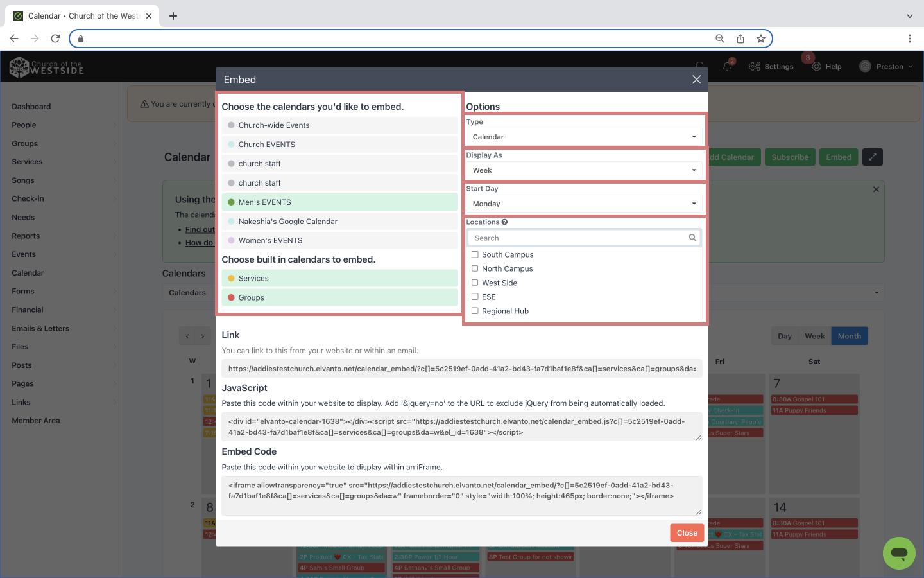Image resolution: width=924 pixels, height=578 pixels.
Task: Click the yellow dot on Services calendar
Action: [232, 279]
